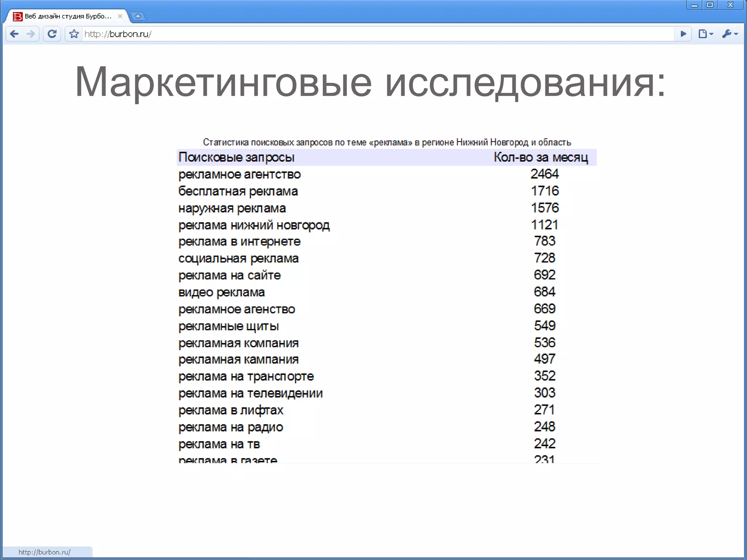Click the value 684
This screenshot has height=560, width=747.
[x=545, y=291]
